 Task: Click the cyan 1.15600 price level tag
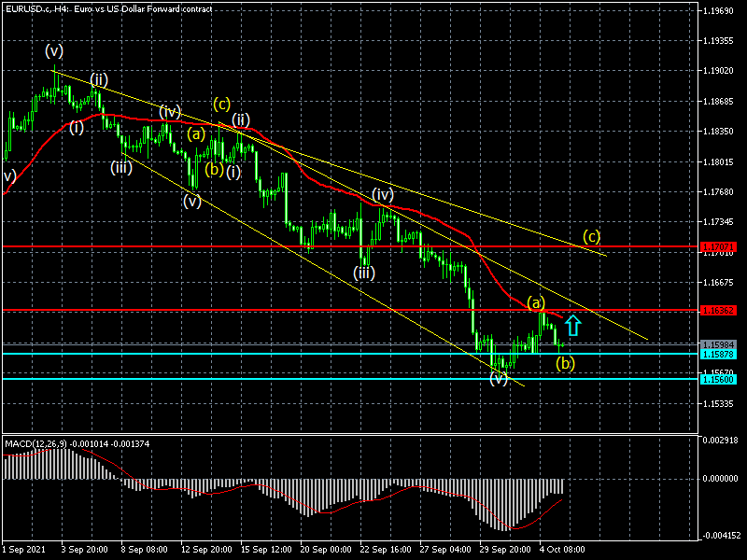(721, 379)
